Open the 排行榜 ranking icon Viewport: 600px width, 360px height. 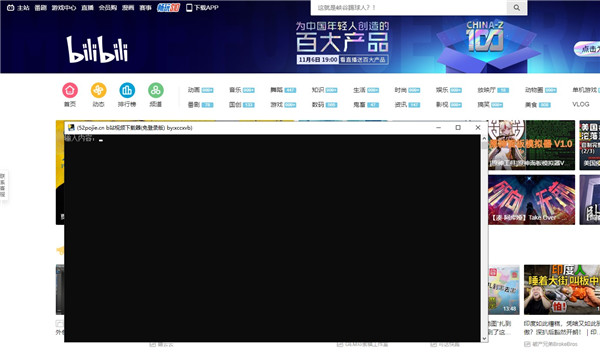coord(127,90)
